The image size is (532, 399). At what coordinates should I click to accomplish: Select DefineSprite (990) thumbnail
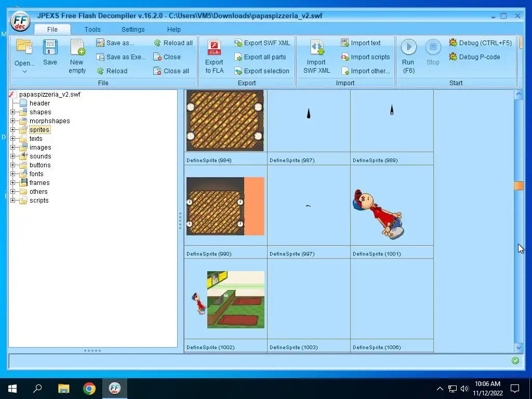click(x=225, y=206)
